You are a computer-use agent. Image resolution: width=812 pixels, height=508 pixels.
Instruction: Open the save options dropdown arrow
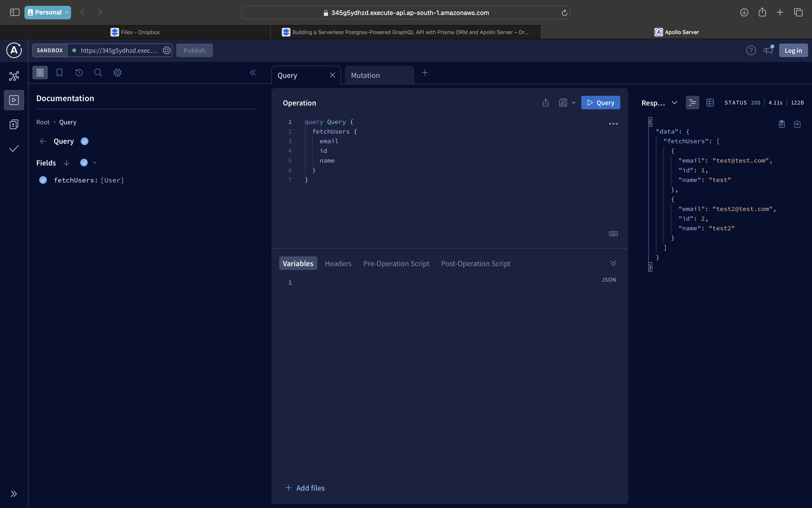tap(574, 103)
